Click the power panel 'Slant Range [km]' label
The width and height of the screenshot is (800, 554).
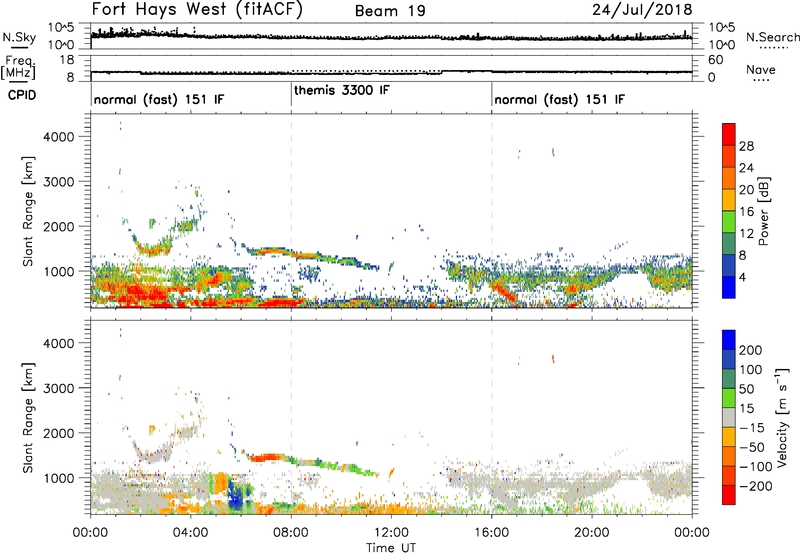click(28, 211)
